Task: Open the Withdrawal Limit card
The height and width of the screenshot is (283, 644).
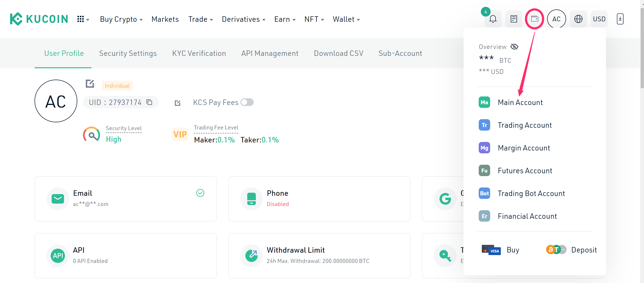Action: coord(319,256)
